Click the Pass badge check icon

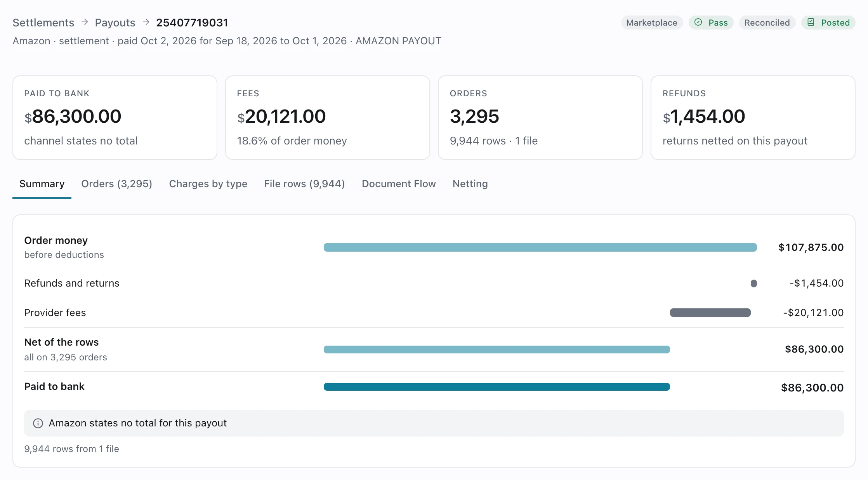(698, 23)
